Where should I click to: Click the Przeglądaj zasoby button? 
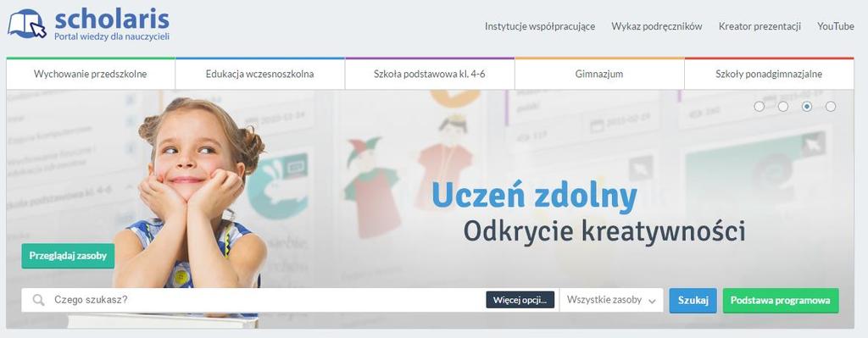click(x=68, y=256)
